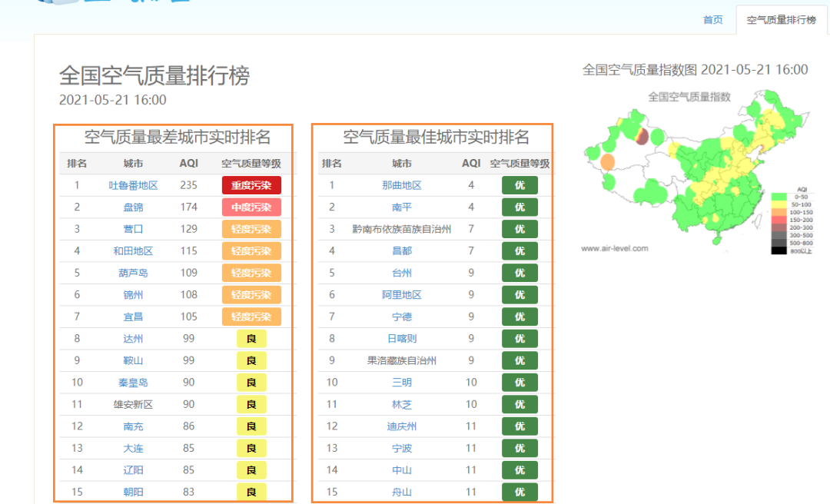Screen dimensions: 830x504
Task: Click the 优 badge next to 舟山
Action: 520,492
